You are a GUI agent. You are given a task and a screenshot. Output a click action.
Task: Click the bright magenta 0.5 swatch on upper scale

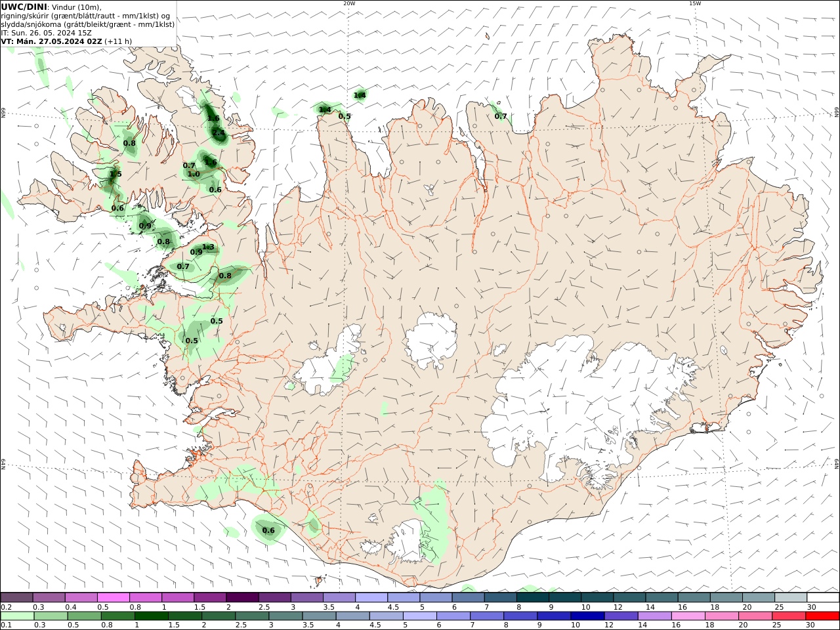(114, 598)
